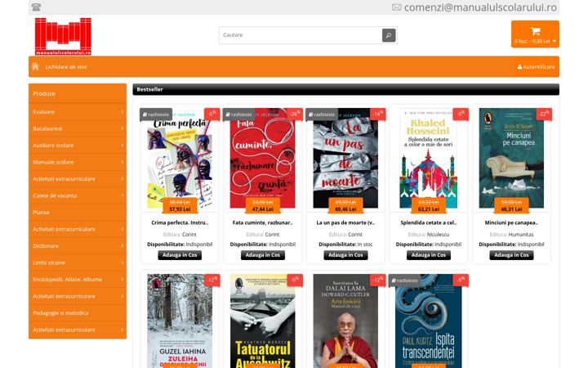Viewport: 588px width, 368px height.
Task: Click the comenzi@manualulscolarului.ro email link
Action: (480, 7)
